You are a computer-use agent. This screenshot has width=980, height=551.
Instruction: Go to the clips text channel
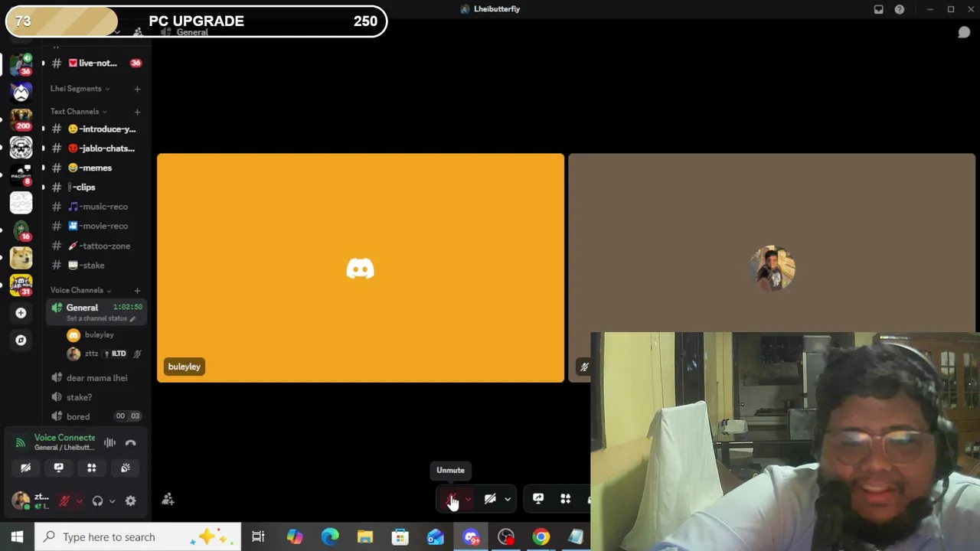(97, 187)
